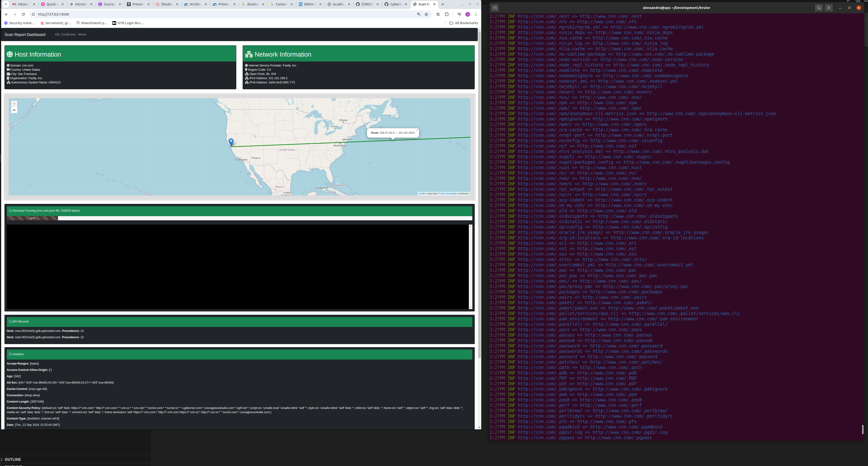
Task: Open the Chrome extensions puzzle icon
Action: tap(447, 14)
